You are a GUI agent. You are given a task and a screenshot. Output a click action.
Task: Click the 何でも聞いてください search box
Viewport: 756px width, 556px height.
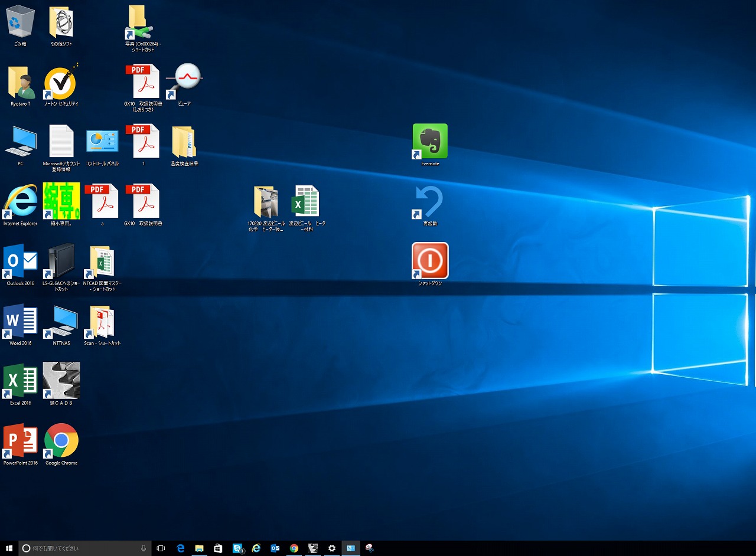coord(84,548)
